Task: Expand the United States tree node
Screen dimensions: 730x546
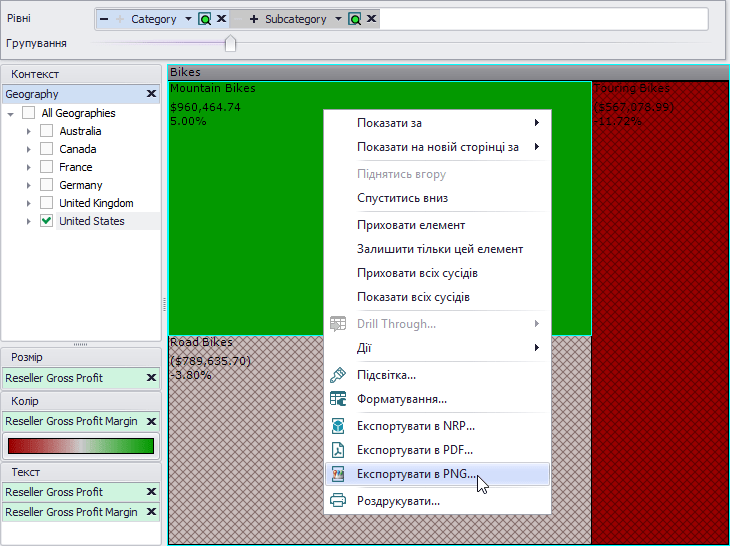Action: [x=28, y=222]
